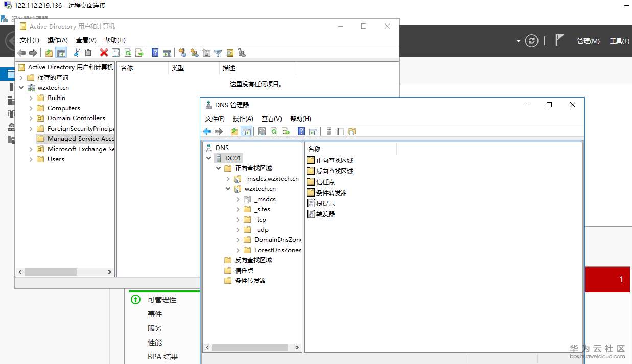
Task: Collapse the wzxtech.cn zone in DNS tree
Action: (228, 188)
